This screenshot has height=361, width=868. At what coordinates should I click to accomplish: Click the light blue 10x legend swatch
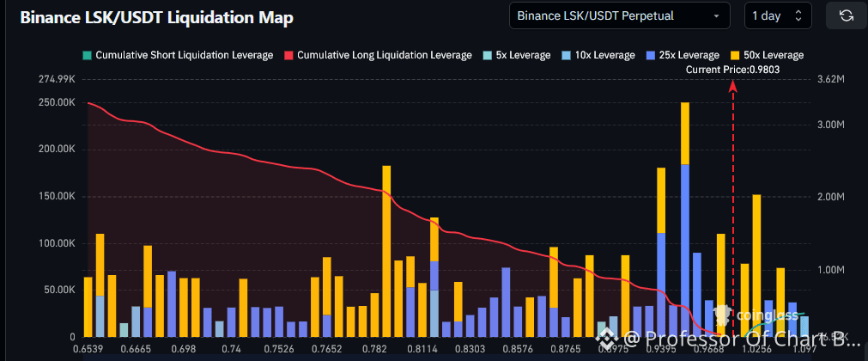(568, 55)
